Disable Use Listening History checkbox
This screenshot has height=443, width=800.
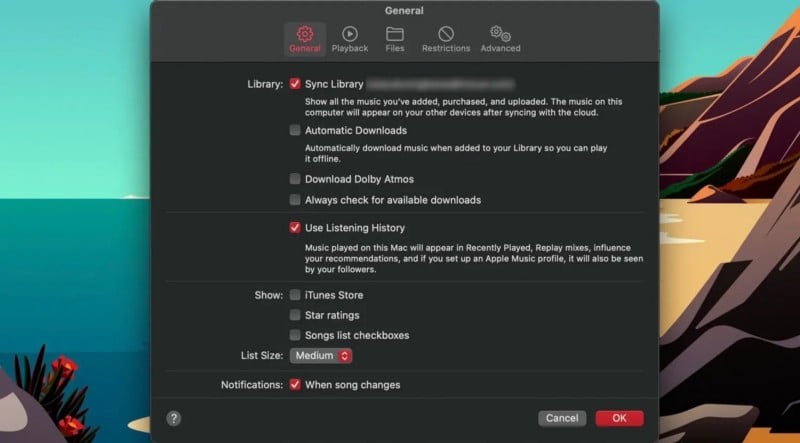click(x=295, y=228)
